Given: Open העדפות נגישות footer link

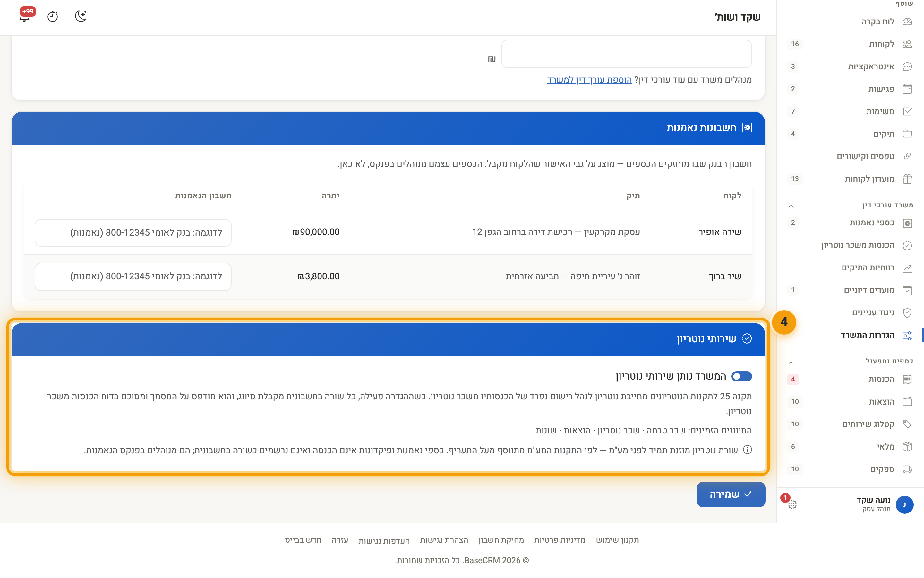Looking at the screenshot, I should tap(384, 541).
